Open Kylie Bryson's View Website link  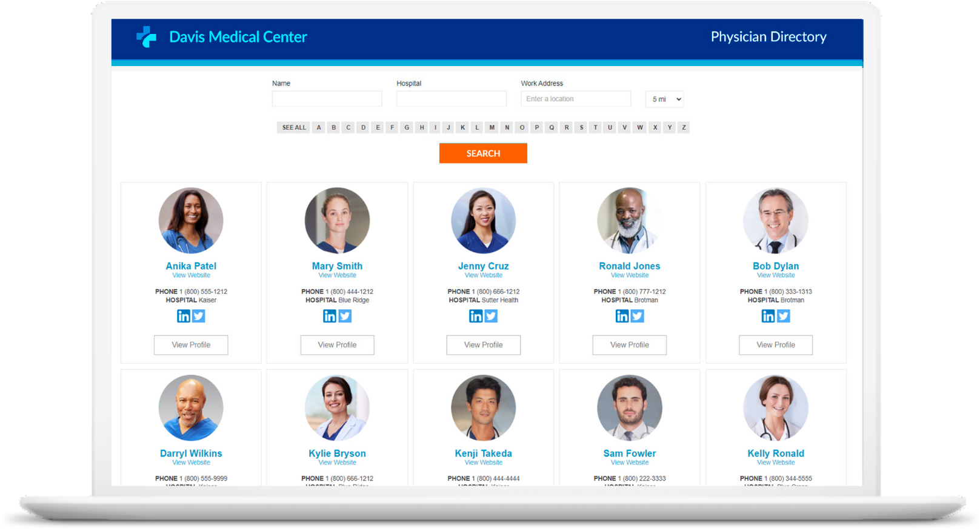coord(337,463)
